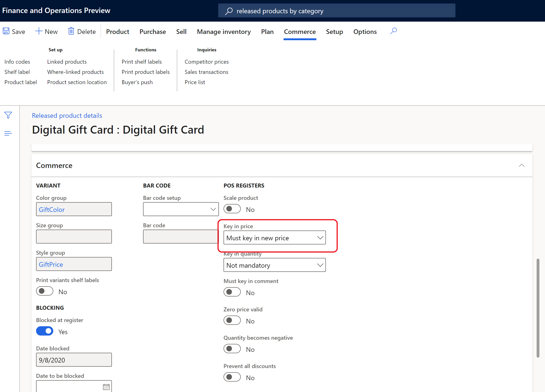545x392 pixels.
Task: Click the Competitor prices inquiry link
Action: 207,61
